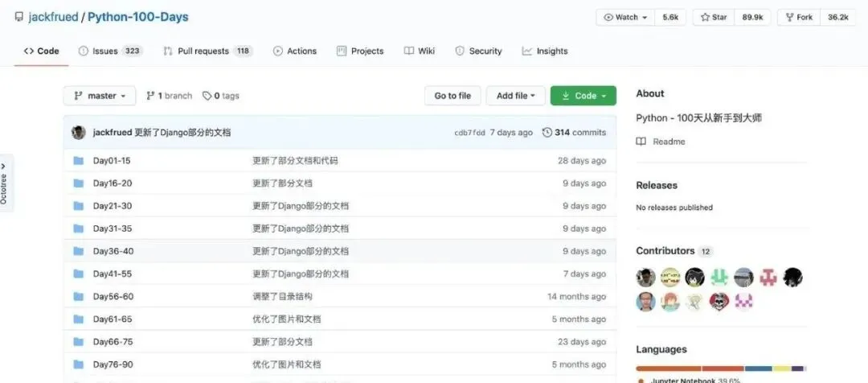Image resolution: width=868 pixels, height=383 pixels.
Task: Switch to the Wiki tab
Action: click(x=420, y=51)
